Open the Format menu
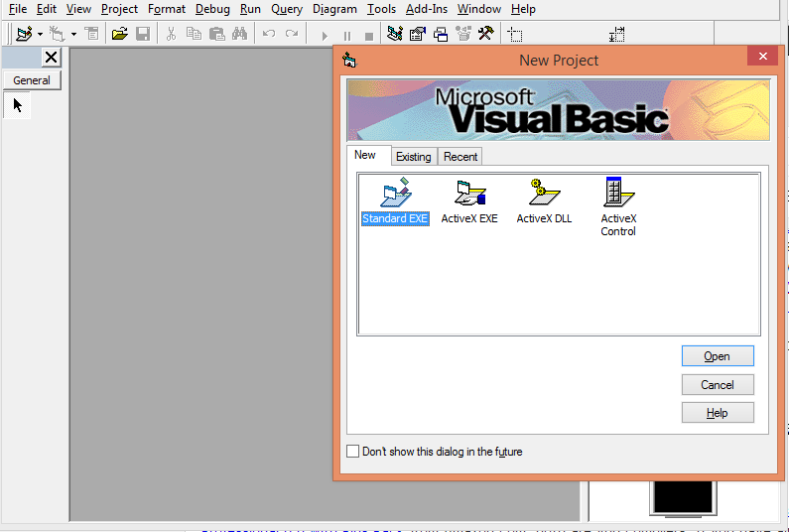789x532 pixels. [167, 9]
